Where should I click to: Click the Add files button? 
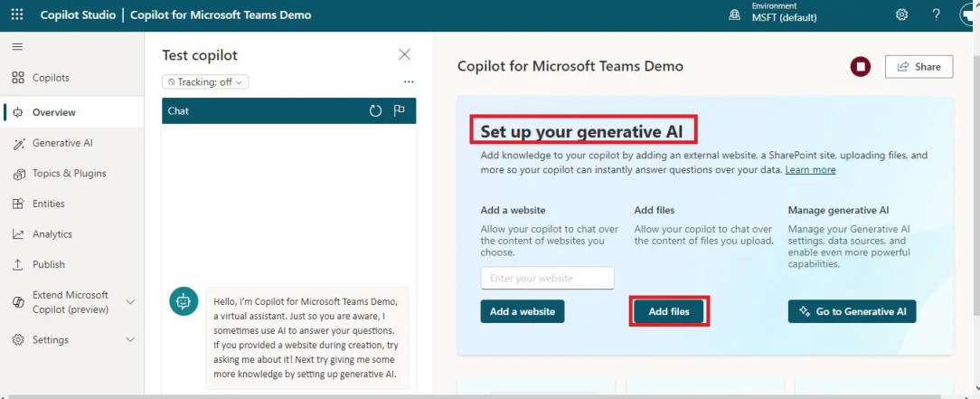tap(669, 311)
